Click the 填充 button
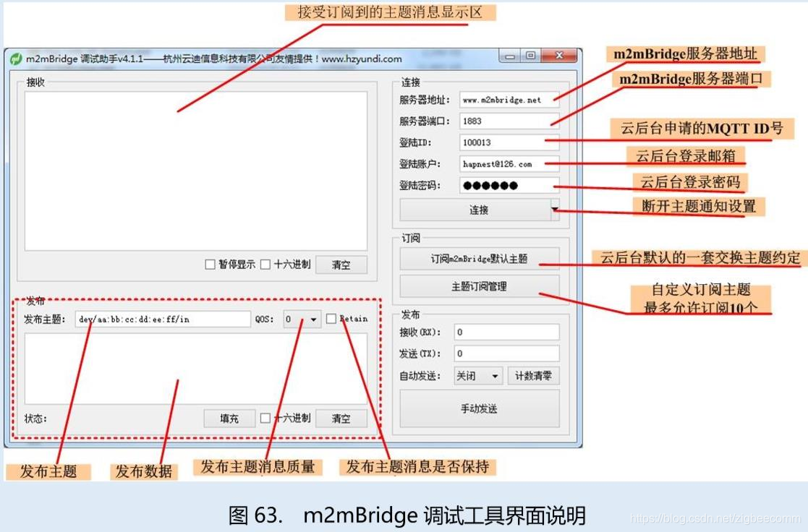This screenshot has height=532, width=808. tap(229, 419)
